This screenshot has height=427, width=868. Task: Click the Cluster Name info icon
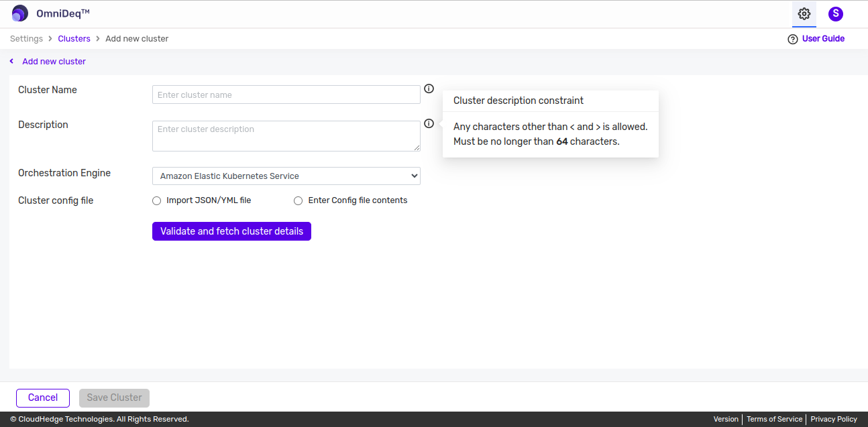429,88
